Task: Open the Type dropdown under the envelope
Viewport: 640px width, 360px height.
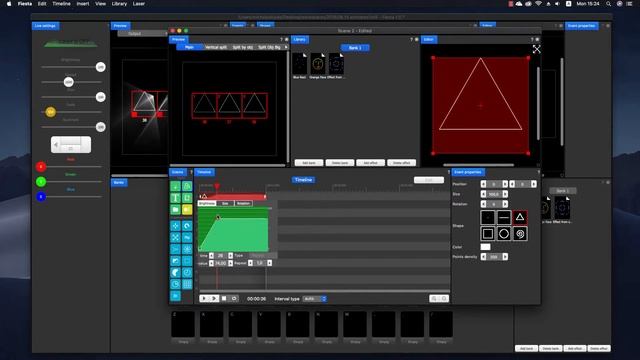Action: point(263,256)
